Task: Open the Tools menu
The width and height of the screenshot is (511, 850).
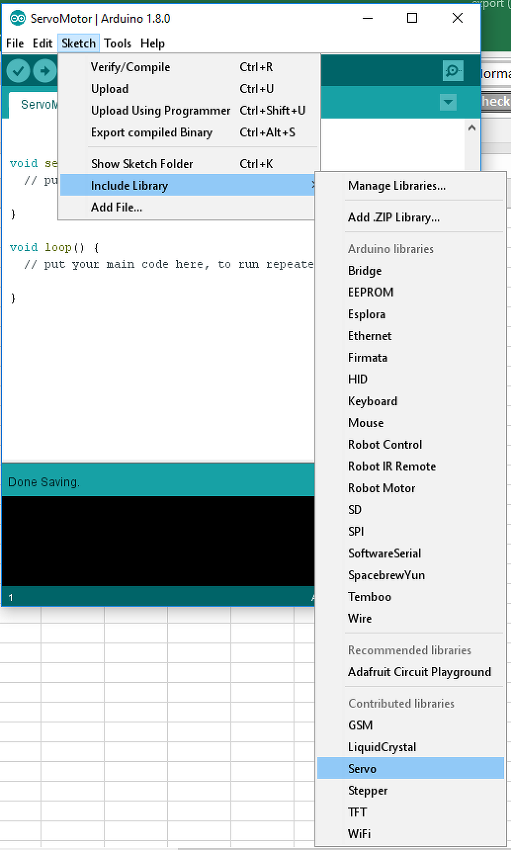Action: 118,43
